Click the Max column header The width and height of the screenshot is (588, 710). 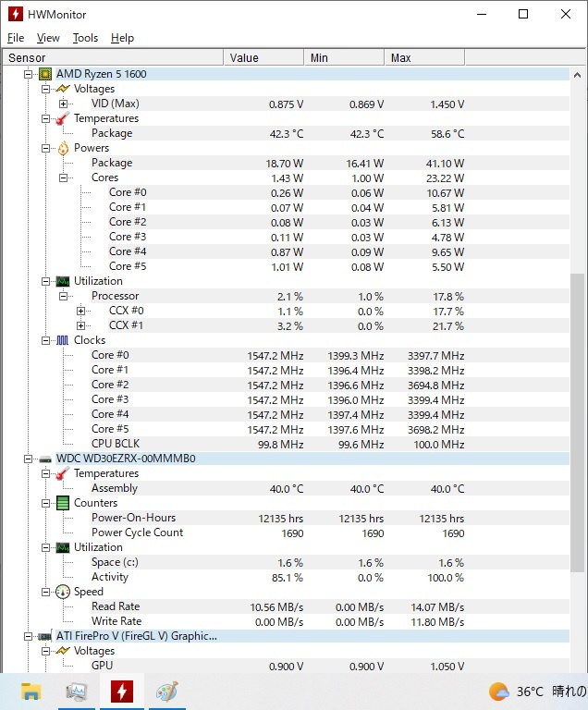pyautogui.click(x=424, y=58)
